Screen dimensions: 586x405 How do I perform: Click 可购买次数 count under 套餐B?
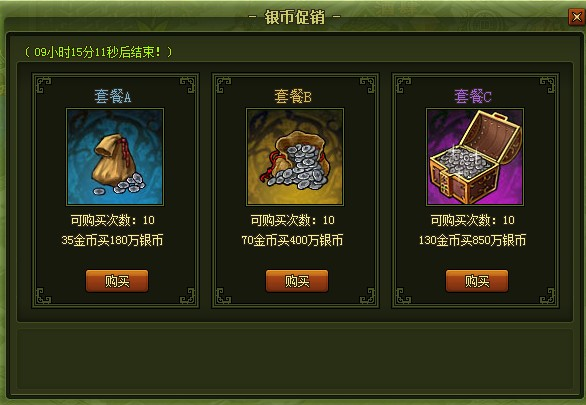(x=292, y=220)
